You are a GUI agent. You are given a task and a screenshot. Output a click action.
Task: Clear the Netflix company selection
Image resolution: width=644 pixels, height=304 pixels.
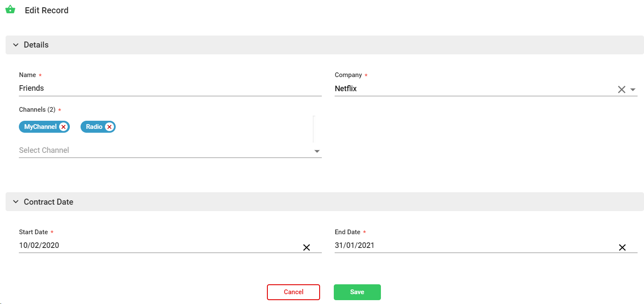pos(621,89)
